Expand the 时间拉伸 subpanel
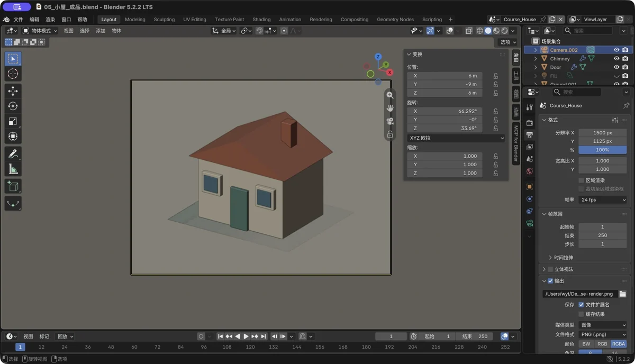Viewport: 635px width, 364px height. point(550,258)
